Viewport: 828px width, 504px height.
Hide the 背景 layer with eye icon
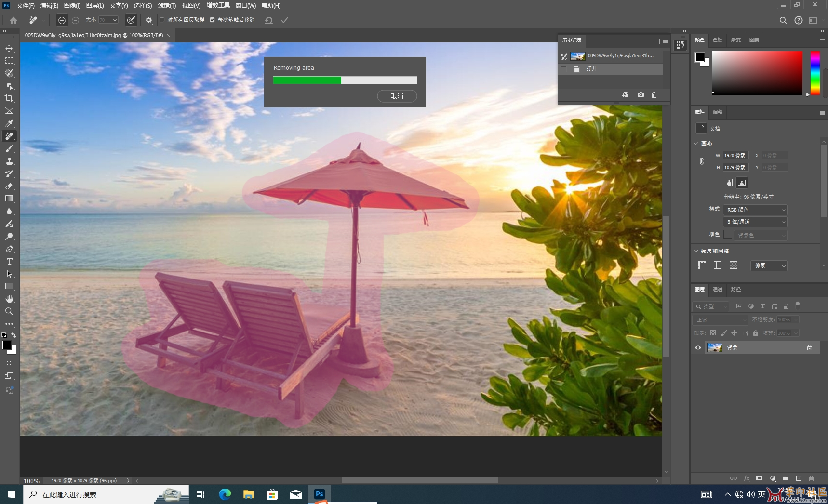pyautogui.click(x=698, y=347)
